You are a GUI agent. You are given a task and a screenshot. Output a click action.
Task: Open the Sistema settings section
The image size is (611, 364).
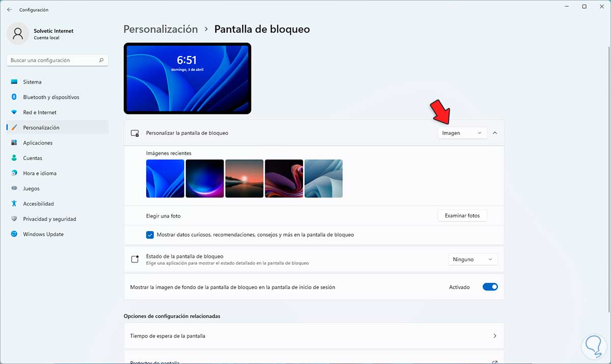click(x=58, y=82)
